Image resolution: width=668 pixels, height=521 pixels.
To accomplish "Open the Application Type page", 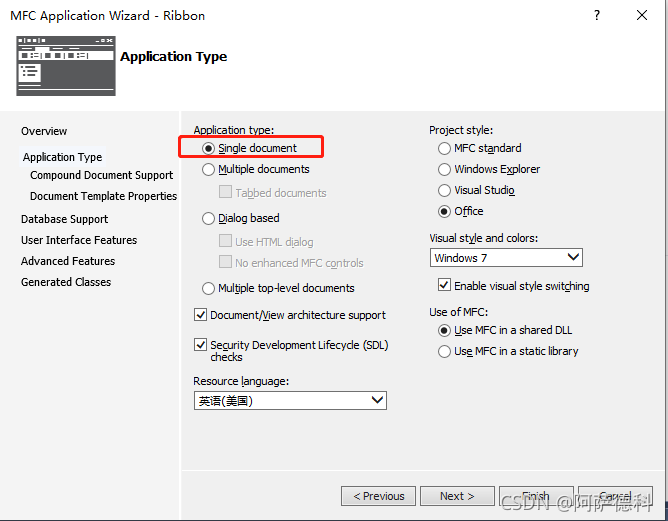I will pos(62,157).
